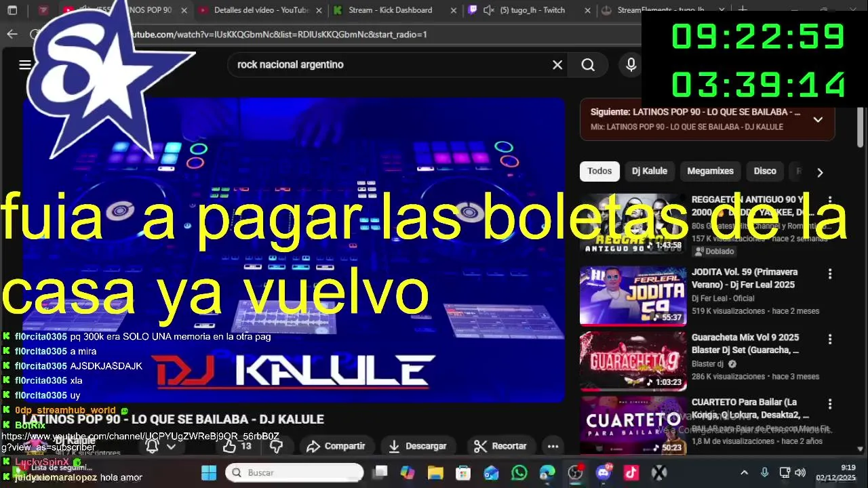The width and height of the screenshot is (868, 488).
Task: Open Outlook mail from taskbar
Action: click(x=491, y=472)
